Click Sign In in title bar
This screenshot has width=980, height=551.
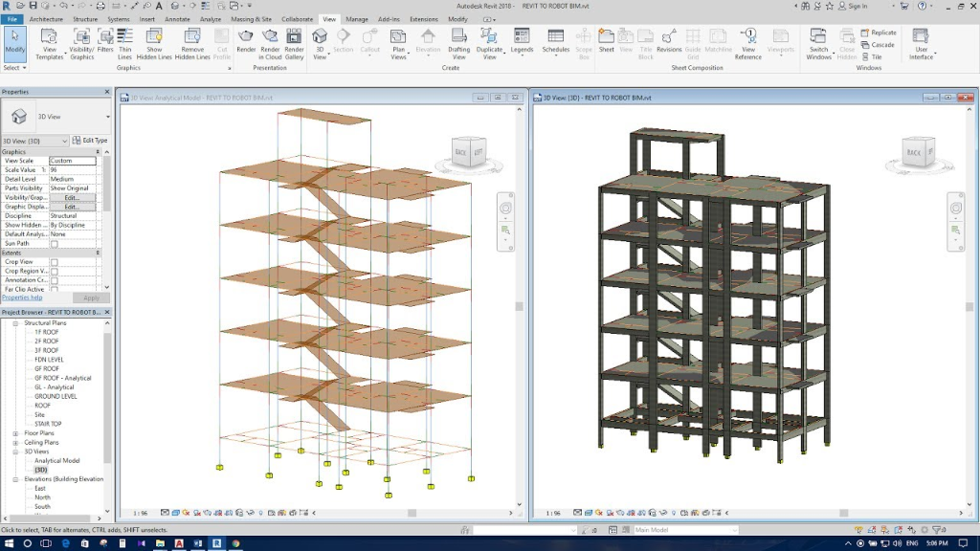pyautogui.click(x=853, y=7)
